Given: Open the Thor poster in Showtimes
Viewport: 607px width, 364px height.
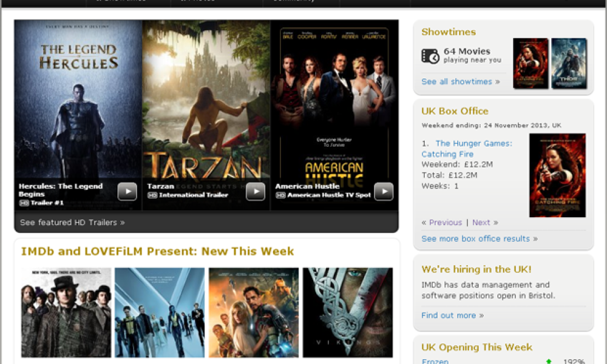Looking at the screenshot, I should 569,64.
